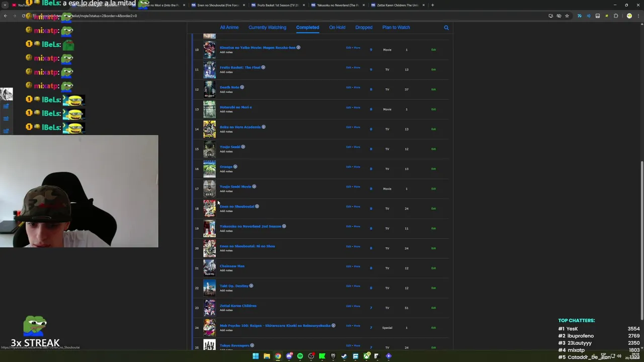The width and height of the screenshot is (644, 362).
Task: Click Death Note poster thumbnail
Action: pyautogui.click(x=209, y=89)
